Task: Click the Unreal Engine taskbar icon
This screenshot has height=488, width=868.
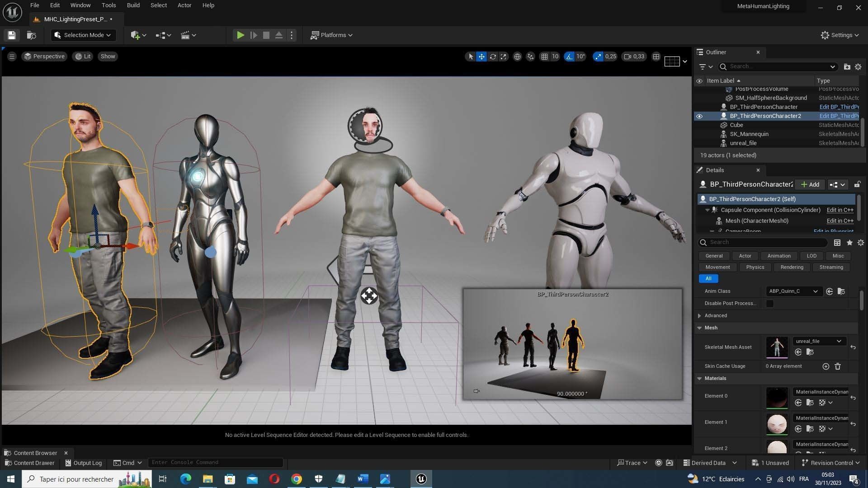Action: click(421, 479)
